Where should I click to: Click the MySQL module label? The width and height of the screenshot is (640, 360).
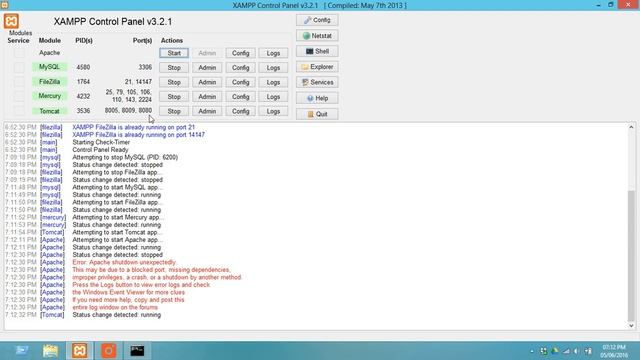tap(49, 67)
